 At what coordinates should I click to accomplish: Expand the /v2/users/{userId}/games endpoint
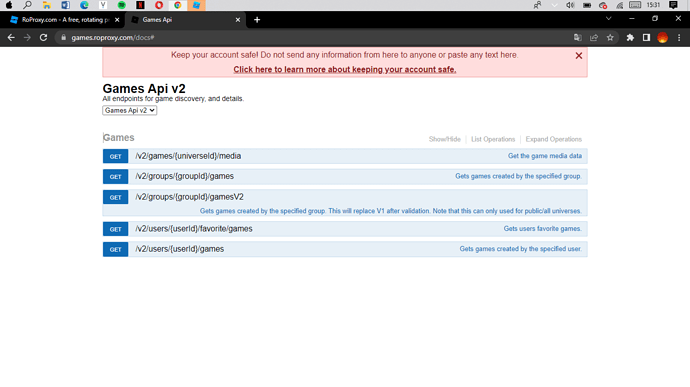(x=180, y=249)
